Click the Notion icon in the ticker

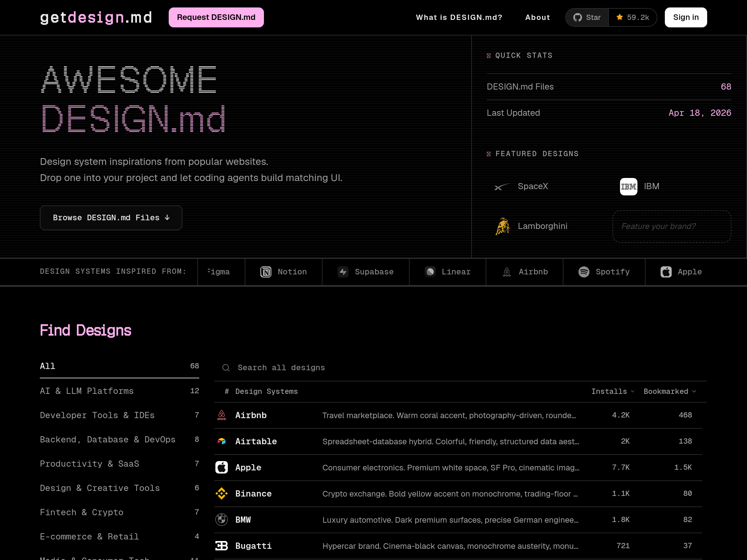(266, 272)
